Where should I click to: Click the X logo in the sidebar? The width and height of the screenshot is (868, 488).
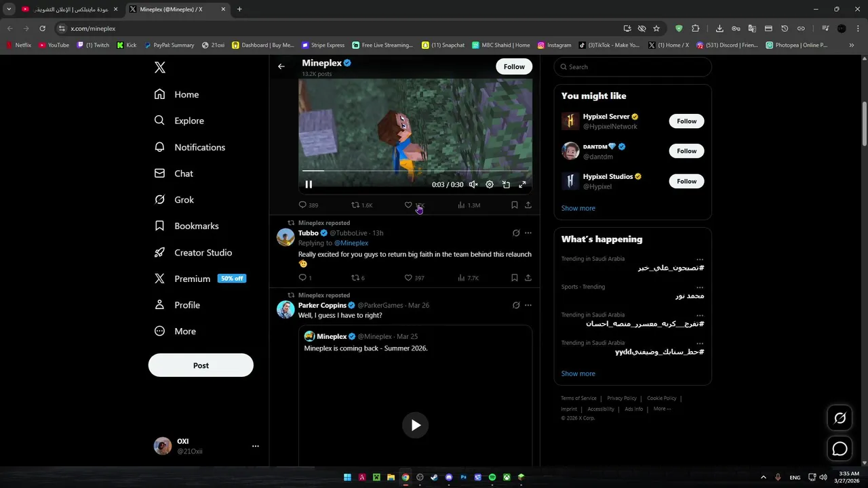160,67
